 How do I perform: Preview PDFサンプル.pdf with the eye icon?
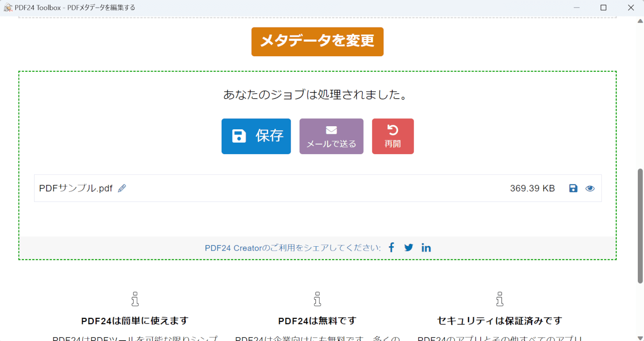click(590, 188)
